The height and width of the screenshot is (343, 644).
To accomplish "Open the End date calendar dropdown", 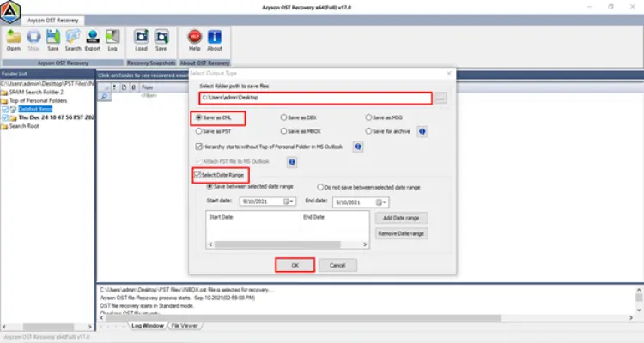I will click(381, 202).
